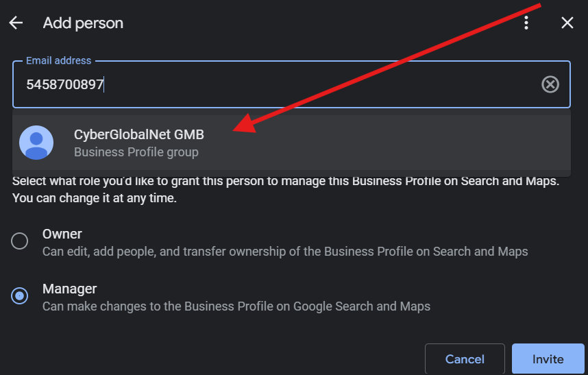Viewport: 588px width, 375px height.
Task: Select the Manager radio button
Action: [x=20, y=295]
